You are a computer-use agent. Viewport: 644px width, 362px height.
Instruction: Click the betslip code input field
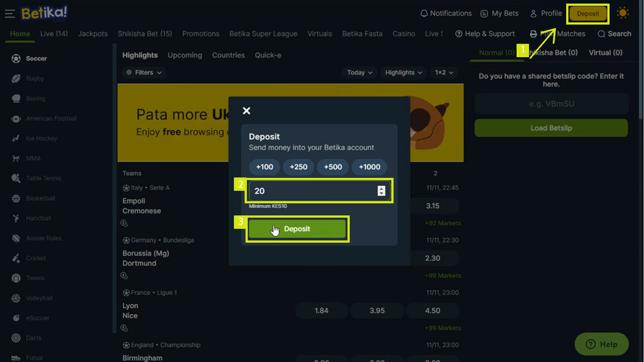(x=551, y=104)
